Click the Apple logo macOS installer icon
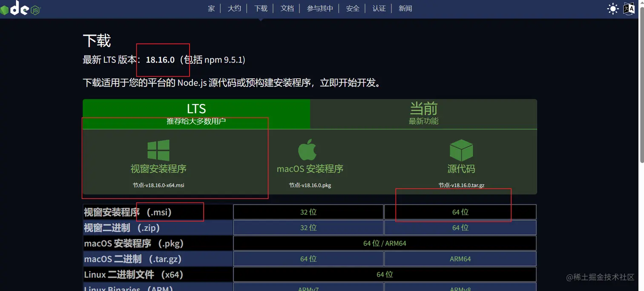The height and width of the screenshot is (291, 644). (x=307, y=150)
